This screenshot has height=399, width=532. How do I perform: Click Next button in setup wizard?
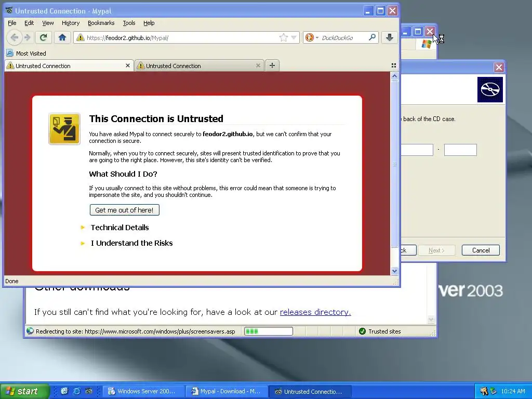[x=436, y=250]
